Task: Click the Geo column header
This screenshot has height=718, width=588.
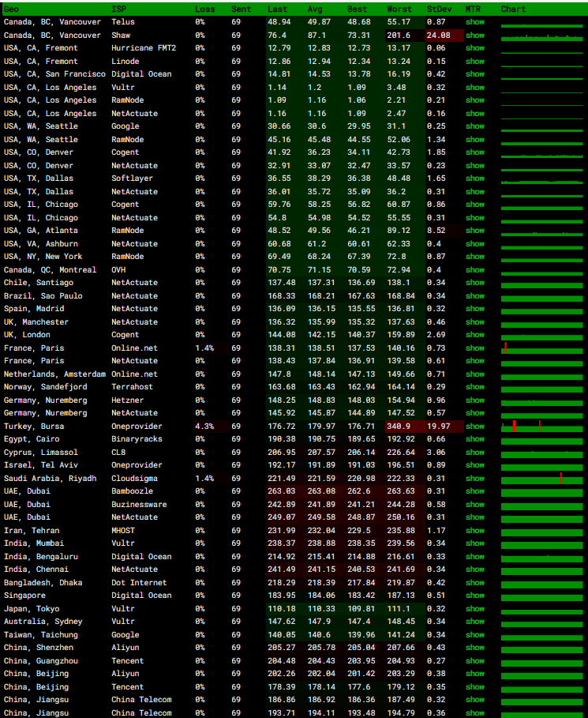Action: [11, 9]
